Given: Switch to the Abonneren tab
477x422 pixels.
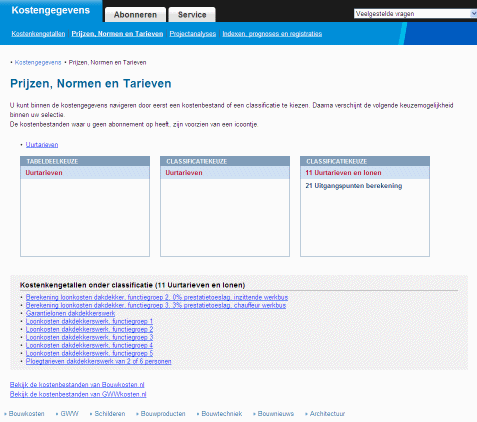Looking at the screenshot, I should (x=135, y=15).
